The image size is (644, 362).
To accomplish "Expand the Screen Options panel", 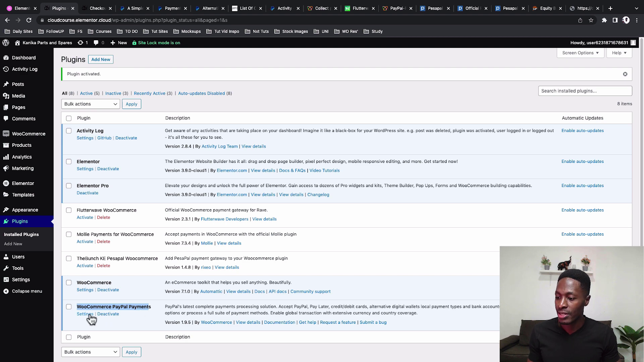I will click(x=580, y=53).
